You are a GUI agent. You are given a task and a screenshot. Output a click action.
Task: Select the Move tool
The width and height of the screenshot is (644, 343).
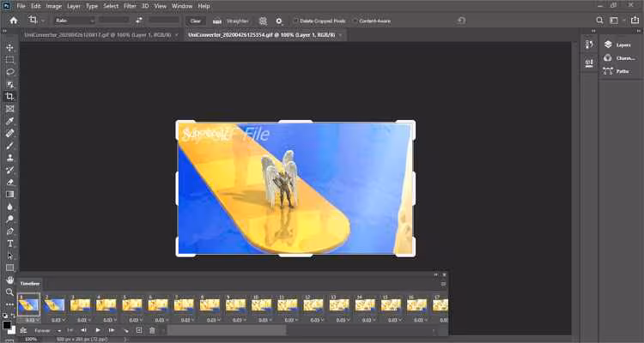pyautogui.click(x=9, y=48)
